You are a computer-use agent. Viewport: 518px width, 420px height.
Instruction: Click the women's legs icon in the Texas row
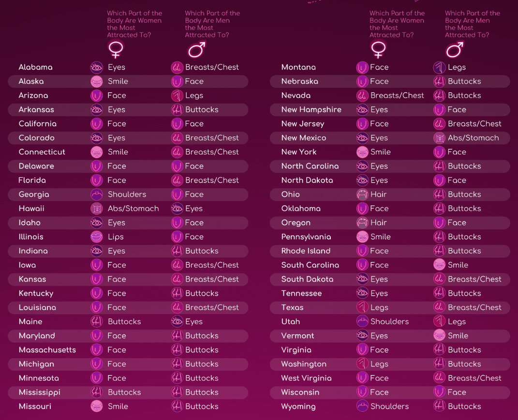point(362,307)
